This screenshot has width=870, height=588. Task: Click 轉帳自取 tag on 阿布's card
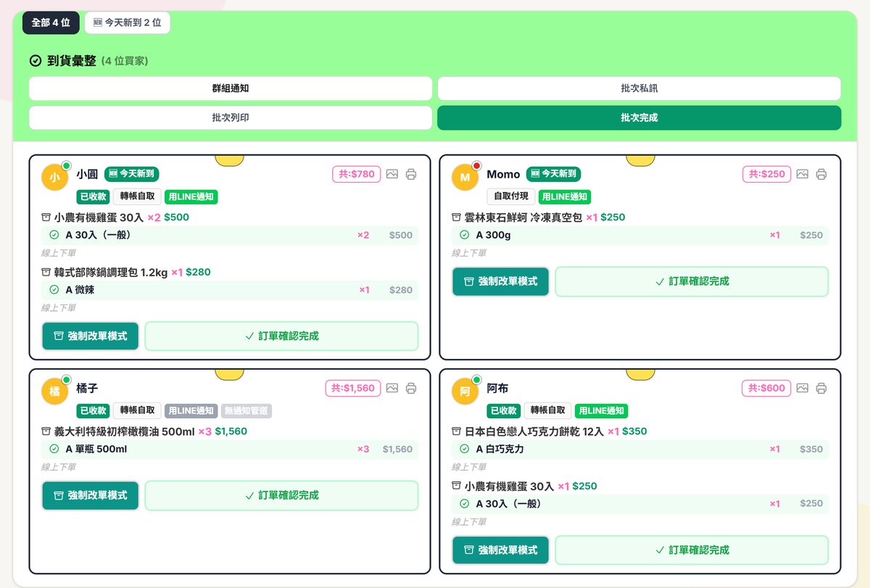tap(547, 410)
